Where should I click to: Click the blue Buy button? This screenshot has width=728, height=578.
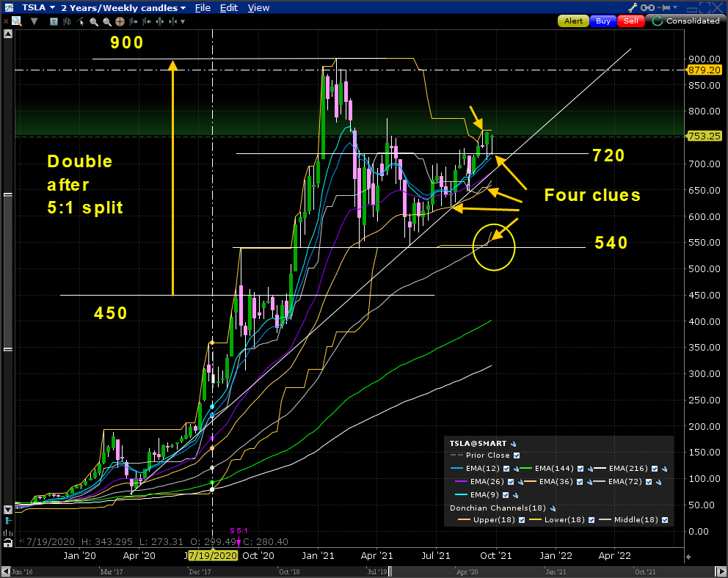coord(603,21)
